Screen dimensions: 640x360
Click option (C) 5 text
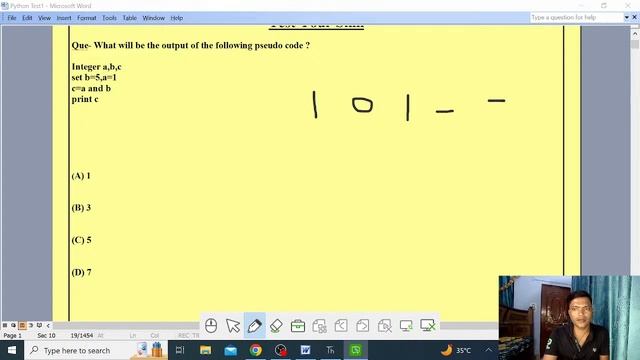point(81,240)
